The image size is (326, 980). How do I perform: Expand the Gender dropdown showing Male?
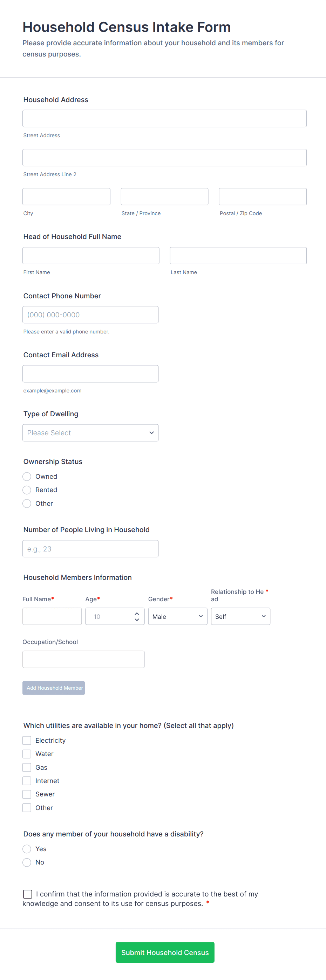[177, 616]
